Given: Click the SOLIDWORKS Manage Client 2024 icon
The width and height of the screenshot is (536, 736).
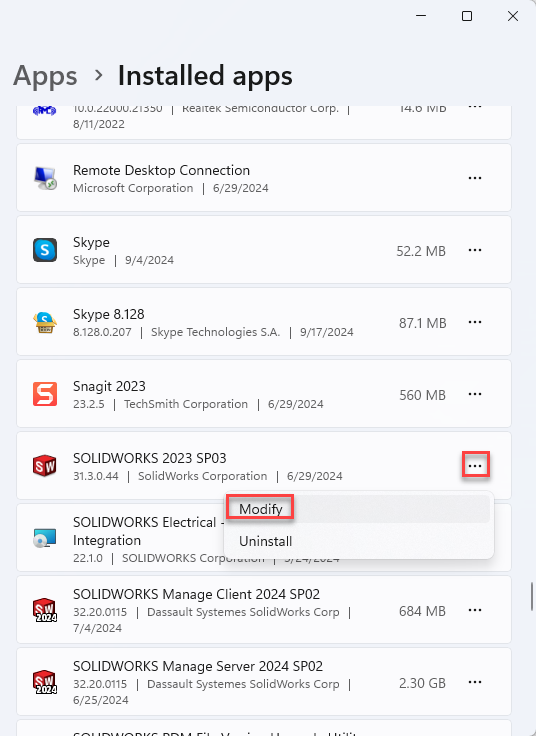Looking at the screenshot, I should [x=45, y=610].
